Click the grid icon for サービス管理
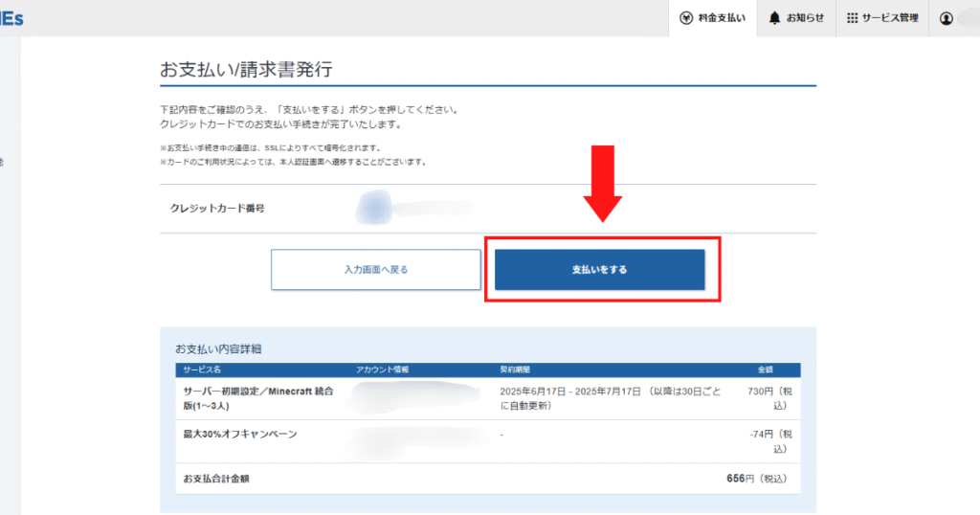The width and height of the screenshot is (980, 515). [852, 18]
